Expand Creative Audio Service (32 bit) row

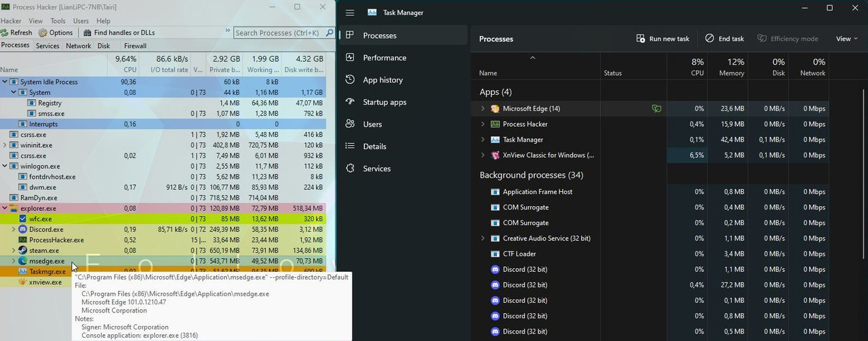483,239
